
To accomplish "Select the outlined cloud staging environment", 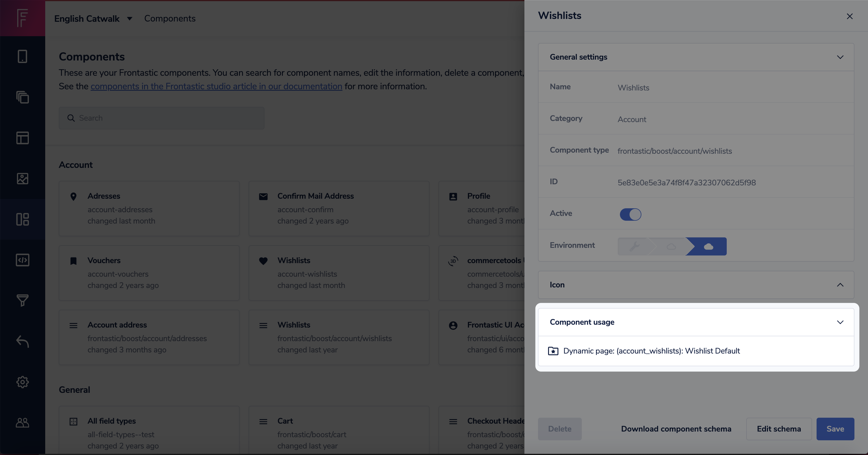I will [671, 246].
